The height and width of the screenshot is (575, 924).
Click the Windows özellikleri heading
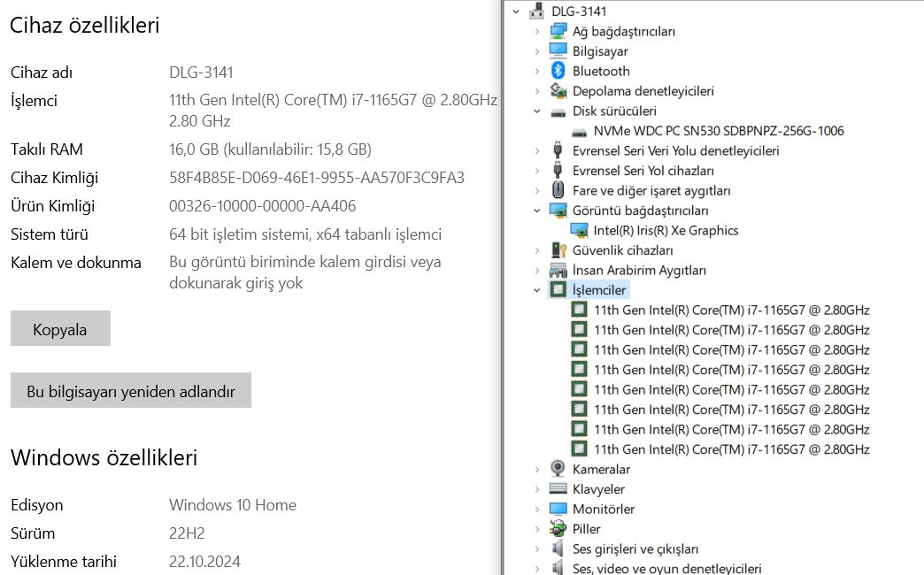[104, 457]
